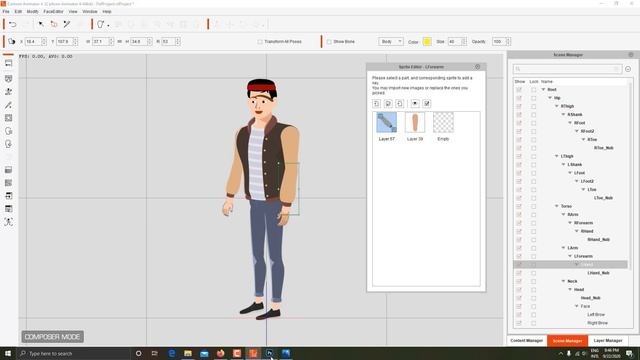Click the sidebar icon above the running figure

coord(9,209)
